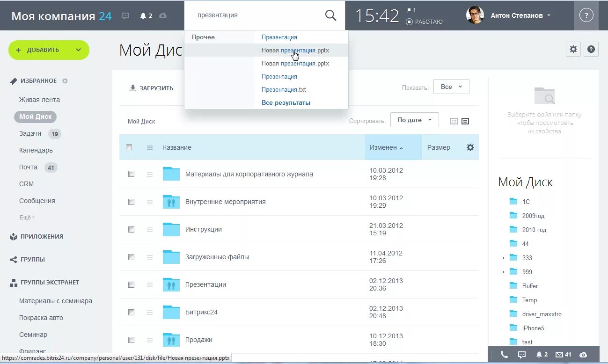Check the Инструкции row checkbox
This screenshot has height=364, width=608.
131,230
